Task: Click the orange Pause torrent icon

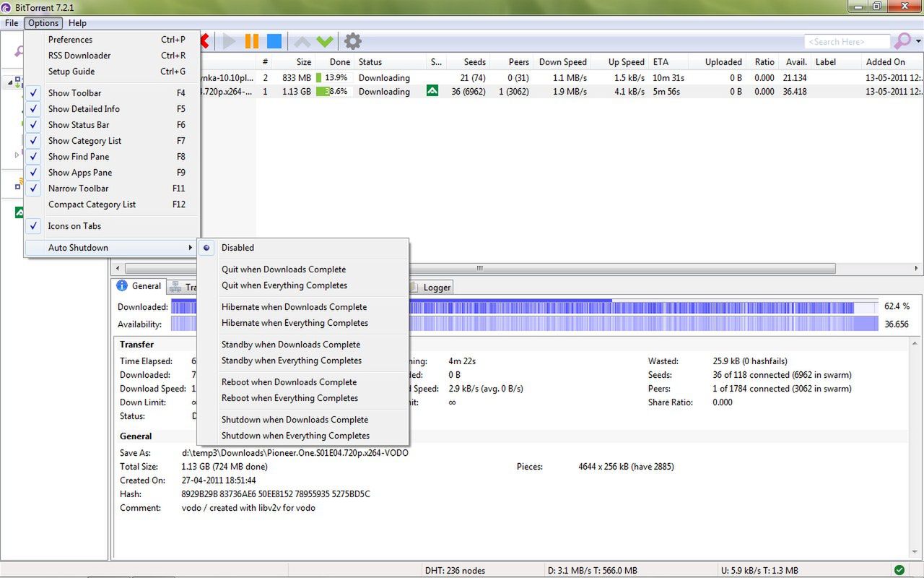Action: click(x=252, y=41)
